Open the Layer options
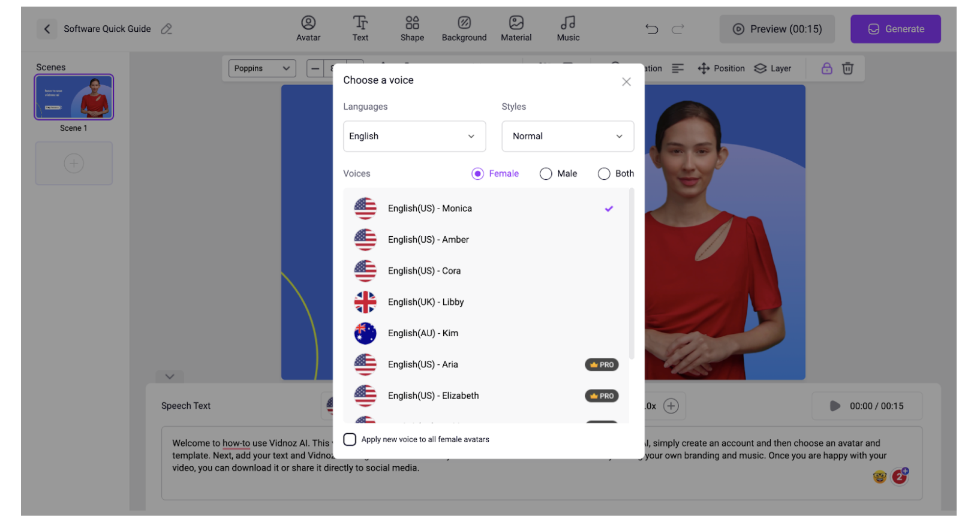The height and width of the screenshot is (525, 980). coord(772,68)
